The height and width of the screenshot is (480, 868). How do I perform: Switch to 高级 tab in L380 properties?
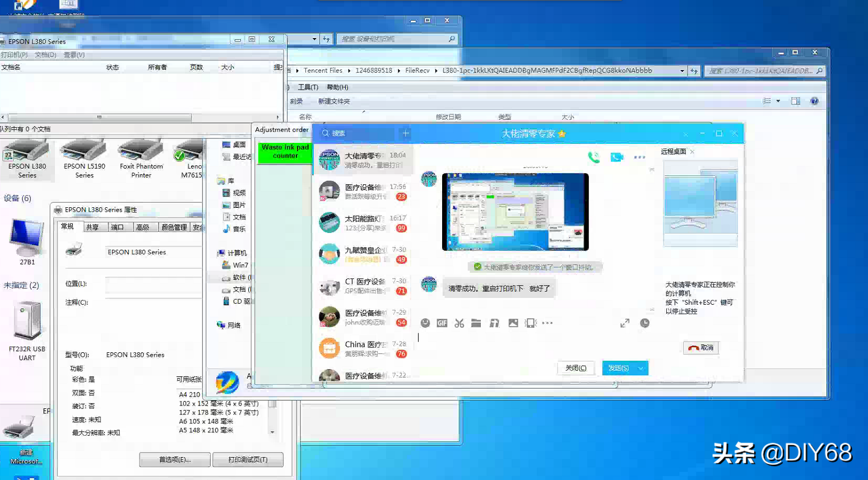pos(143,227)
